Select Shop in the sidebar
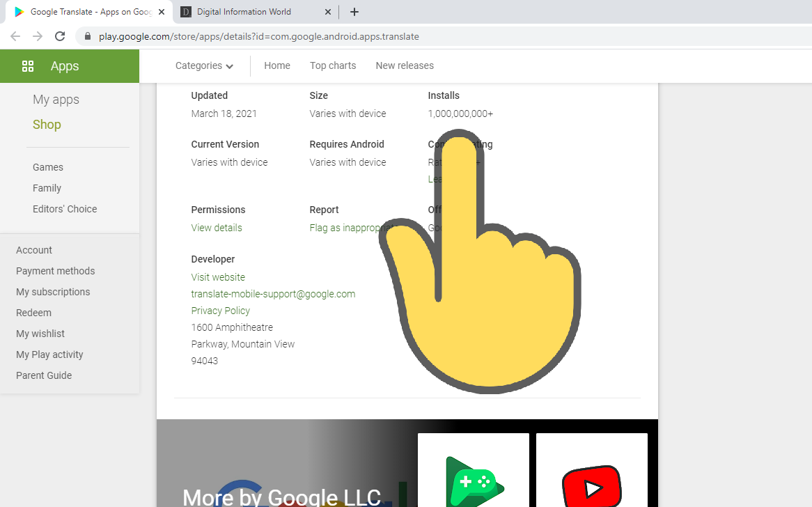This screenshot has height=507, width=812. point(47,124)
